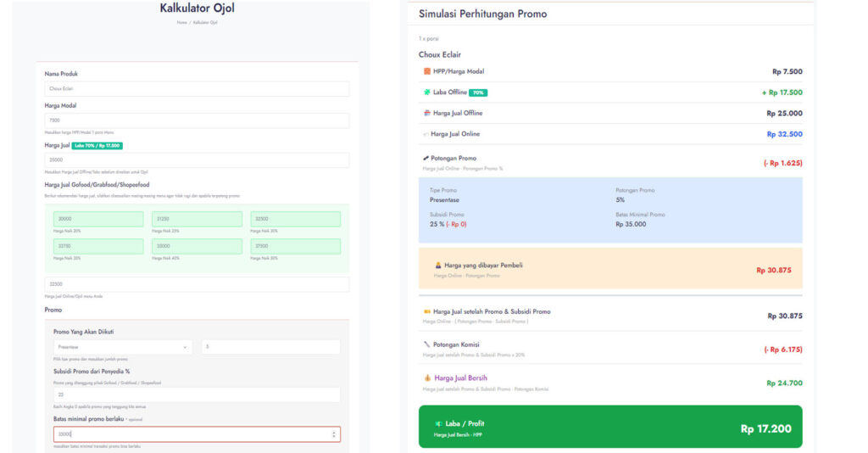Click the Batas minimal promo berlaku input
The image size is (868, 453).
click(x=197, y=434)
